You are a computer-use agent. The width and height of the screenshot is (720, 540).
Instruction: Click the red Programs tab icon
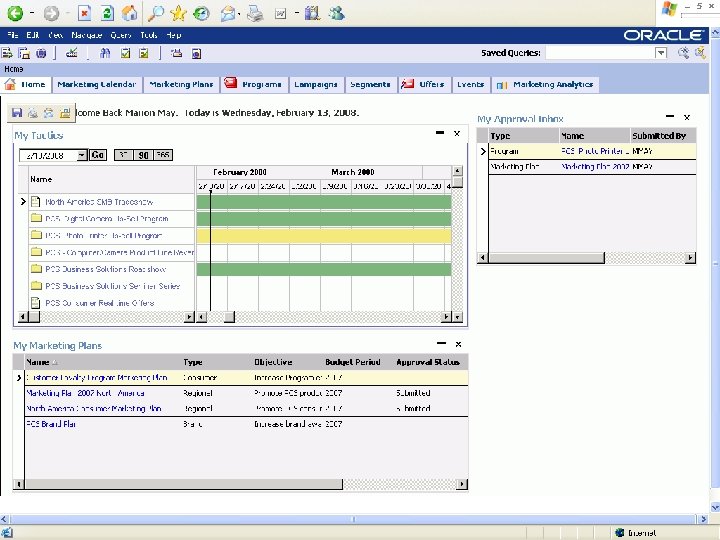(231, 83)
